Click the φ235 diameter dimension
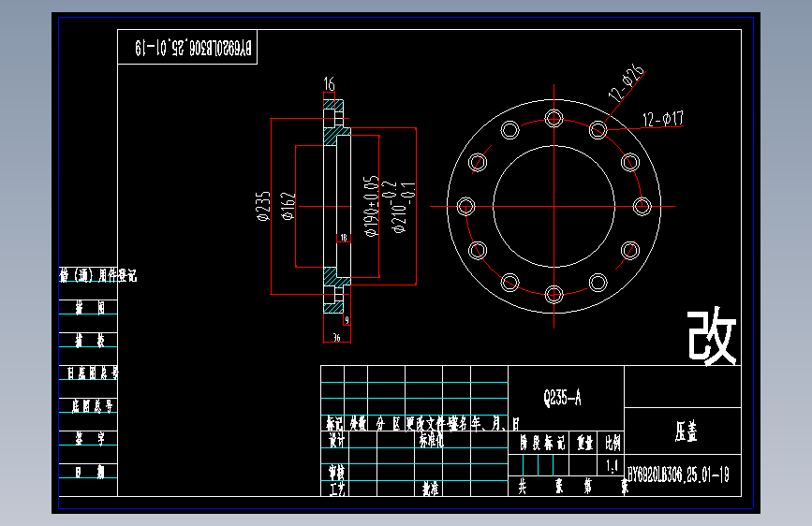Screen dimensions: 812x526 [263, 206]
